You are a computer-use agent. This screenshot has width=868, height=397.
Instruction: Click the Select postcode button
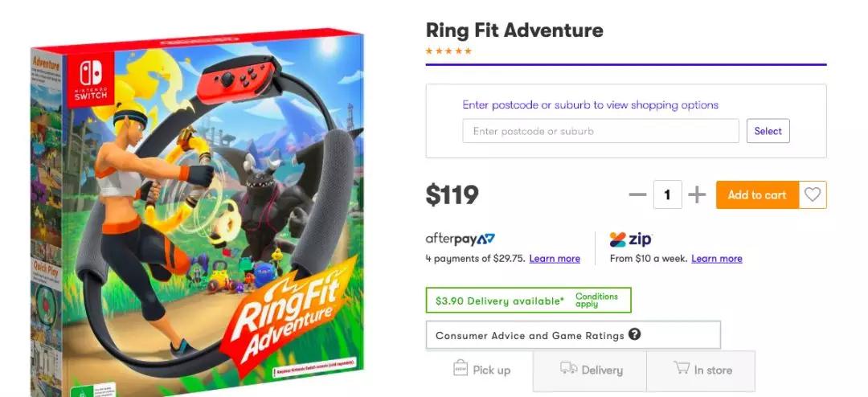point(768,131)
